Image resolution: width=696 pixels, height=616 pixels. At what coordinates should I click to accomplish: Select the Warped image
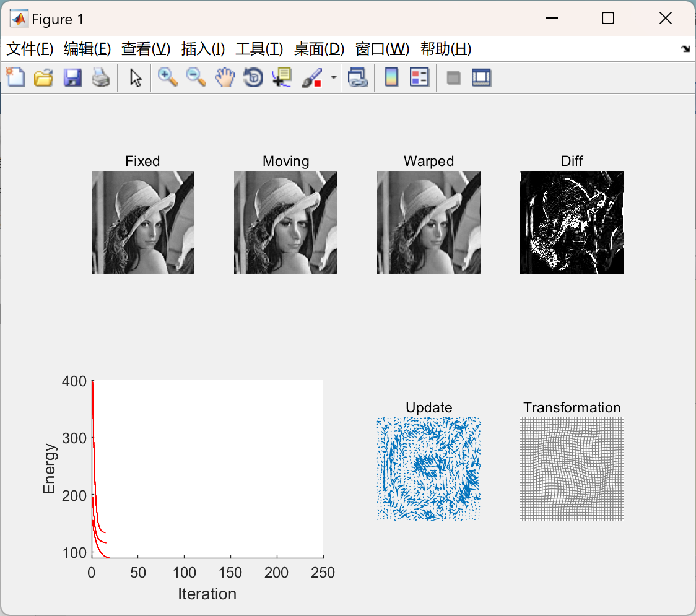428,222
